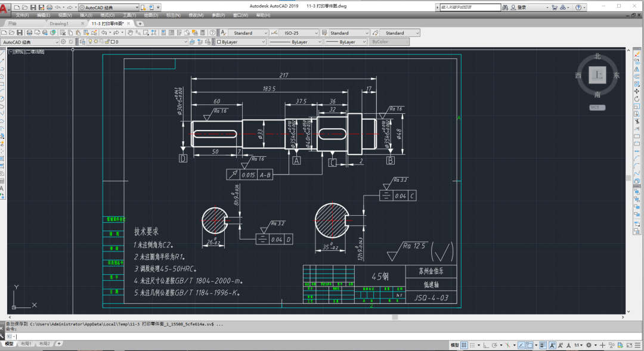Click the Paste icon in standard toolbar
The width and height of the screenshot is (644, 351).
click(78, 33)
